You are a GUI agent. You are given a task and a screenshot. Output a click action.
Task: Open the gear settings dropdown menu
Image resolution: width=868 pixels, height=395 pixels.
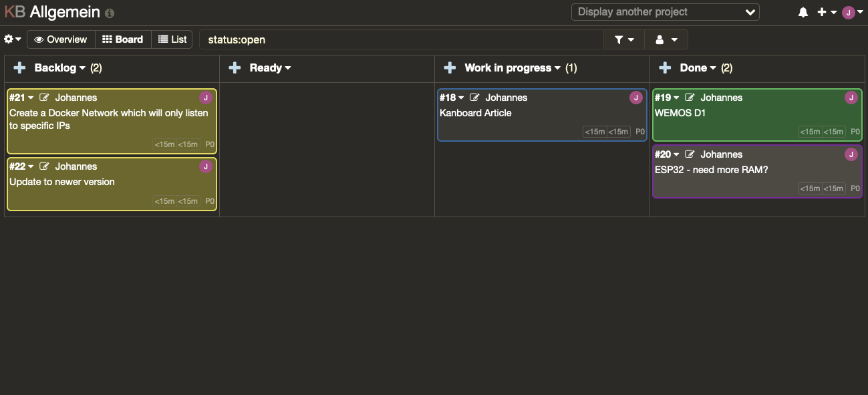pyautogui.click(x=13, y=39)
